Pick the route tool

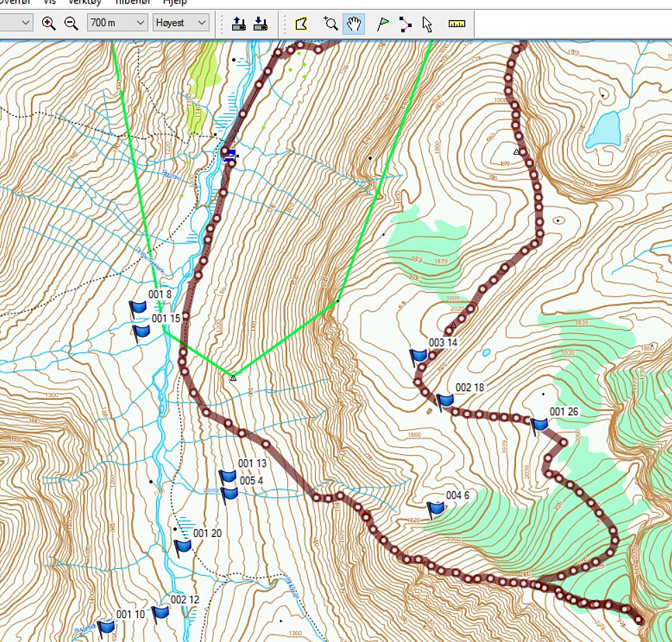pyautogui.click(x=405, y=24)
